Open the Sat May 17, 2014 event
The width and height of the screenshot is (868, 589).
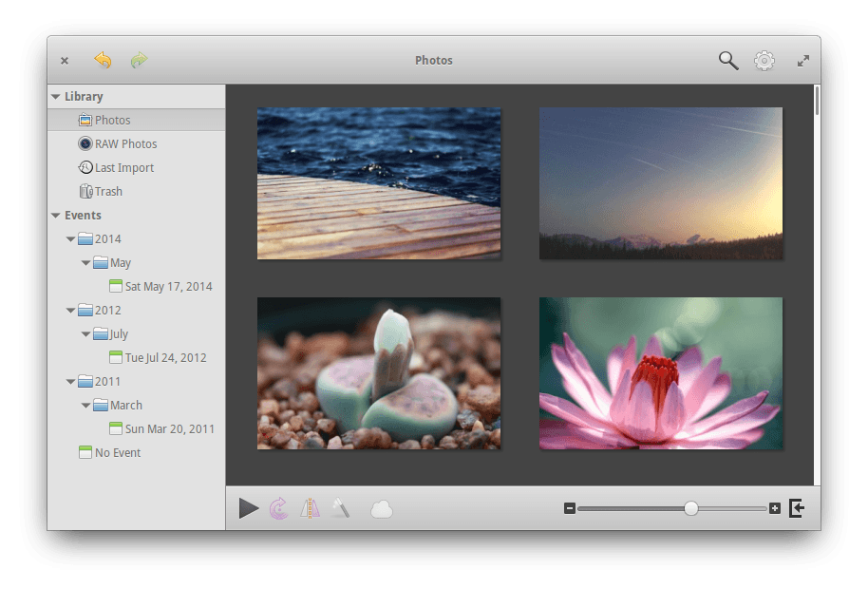168,287
